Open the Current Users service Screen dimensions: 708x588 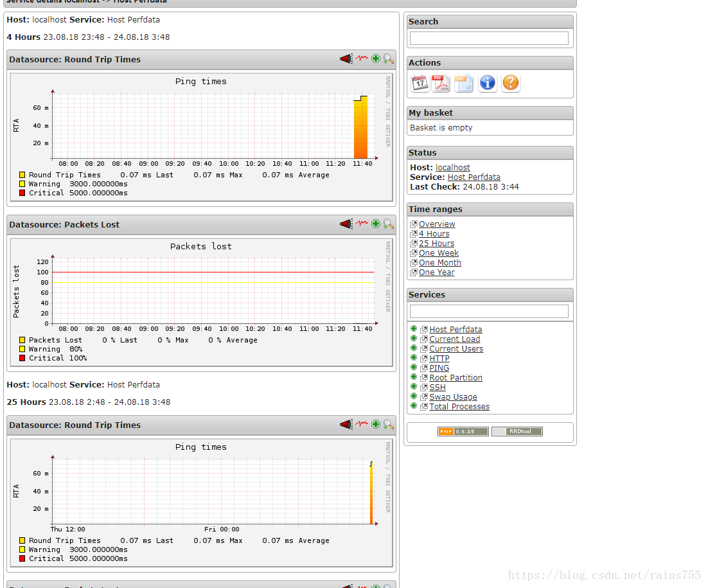point(456,349)
